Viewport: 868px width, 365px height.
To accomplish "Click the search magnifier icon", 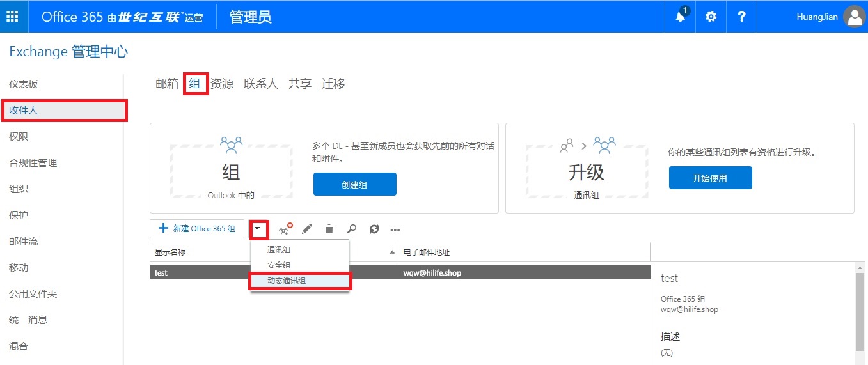I will click(x=351, y=229).
